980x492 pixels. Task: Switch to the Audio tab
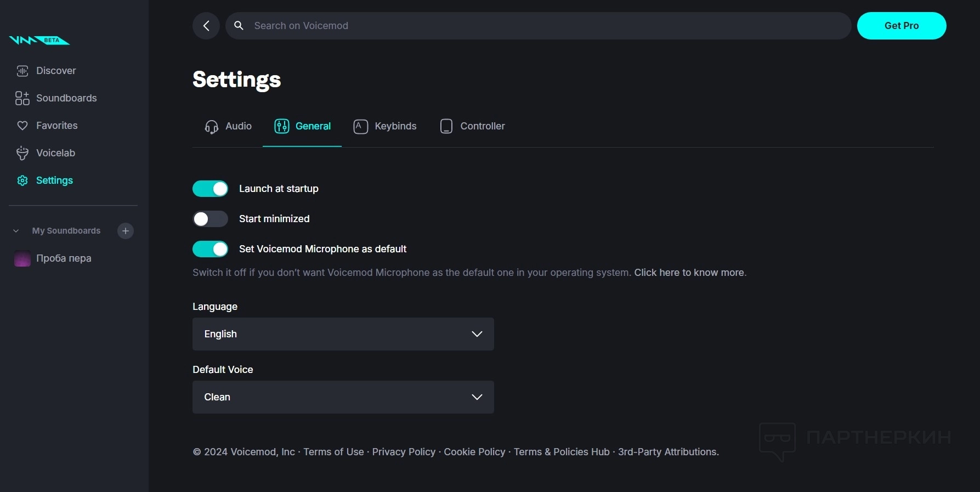[228, 126]
